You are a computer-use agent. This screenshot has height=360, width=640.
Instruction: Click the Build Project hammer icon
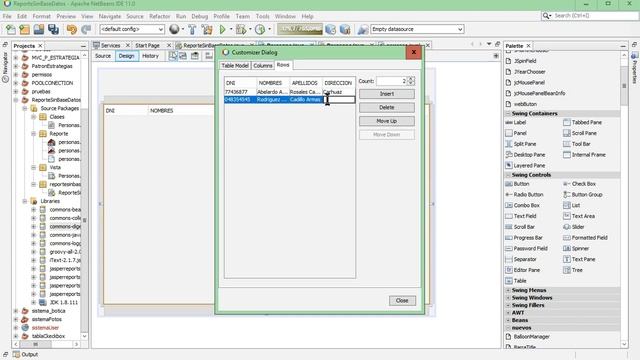pos(192,29)
